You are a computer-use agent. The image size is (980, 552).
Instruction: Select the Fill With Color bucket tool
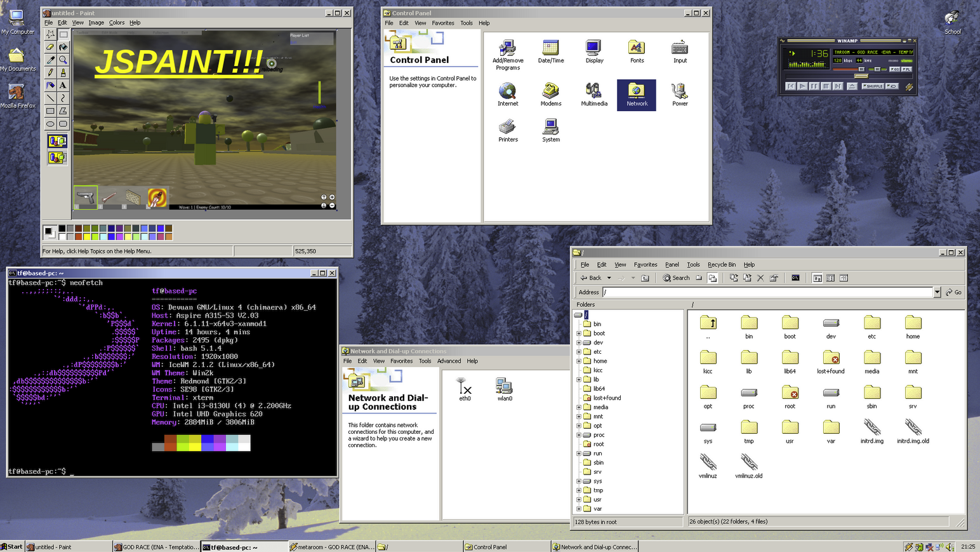[x=63, y=47]
